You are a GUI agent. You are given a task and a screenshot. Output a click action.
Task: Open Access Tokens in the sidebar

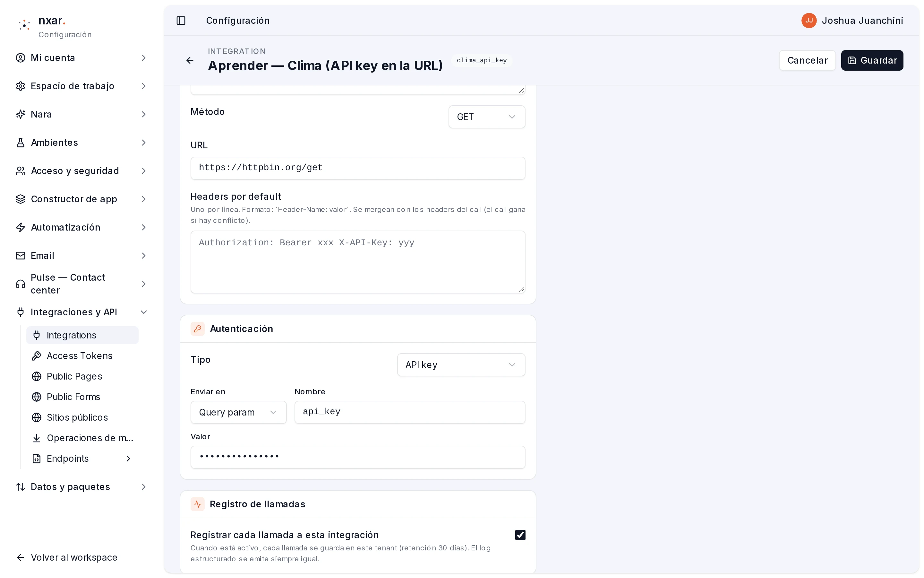click(82, 356)
